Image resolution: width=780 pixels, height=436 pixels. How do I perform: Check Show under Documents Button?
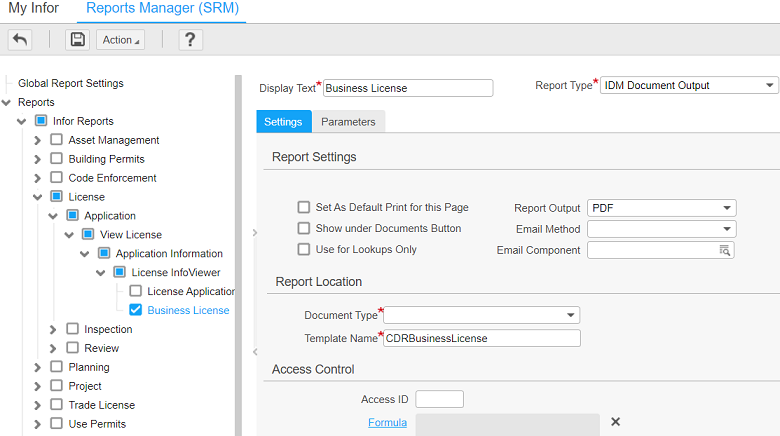pyautogui.click(x=304, y=228)
